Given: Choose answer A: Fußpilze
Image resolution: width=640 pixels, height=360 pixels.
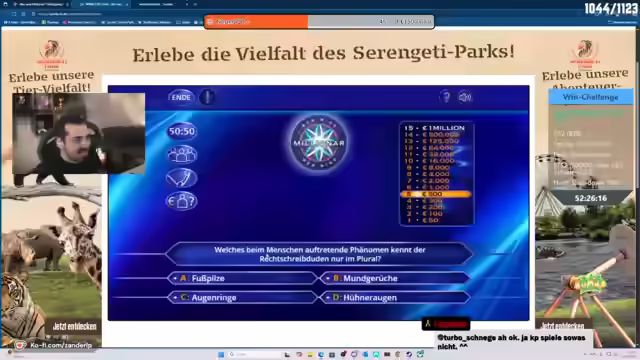Looking at the screenshot, I should pos(242,278).
